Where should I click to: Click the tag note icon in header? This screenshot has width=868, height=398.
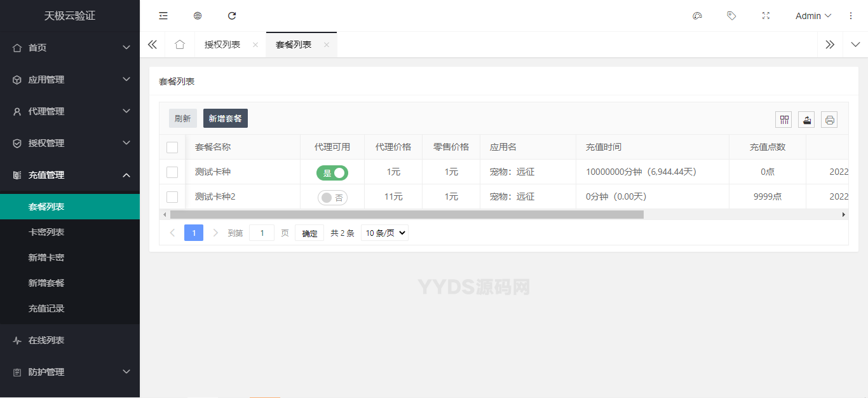coord(731,16)
